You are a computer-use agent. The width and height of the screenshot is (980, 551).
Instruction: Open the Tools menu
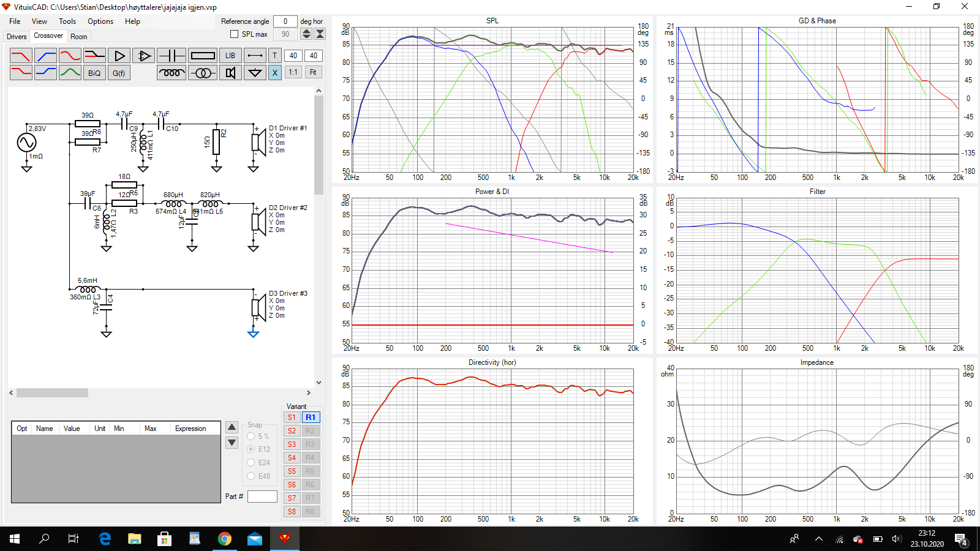(67, 21)
